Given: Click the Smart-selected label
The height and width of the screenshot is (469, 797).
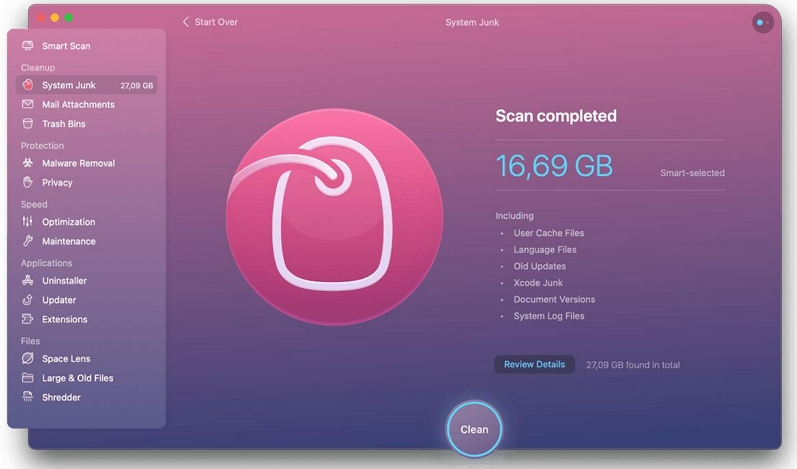Looking at the screenshot, I should (692, 173).
